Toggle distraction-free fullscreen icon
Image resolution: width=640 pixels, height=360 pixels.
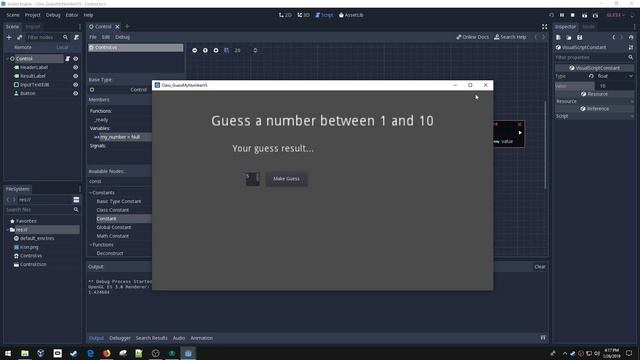(x=544, y=27)
